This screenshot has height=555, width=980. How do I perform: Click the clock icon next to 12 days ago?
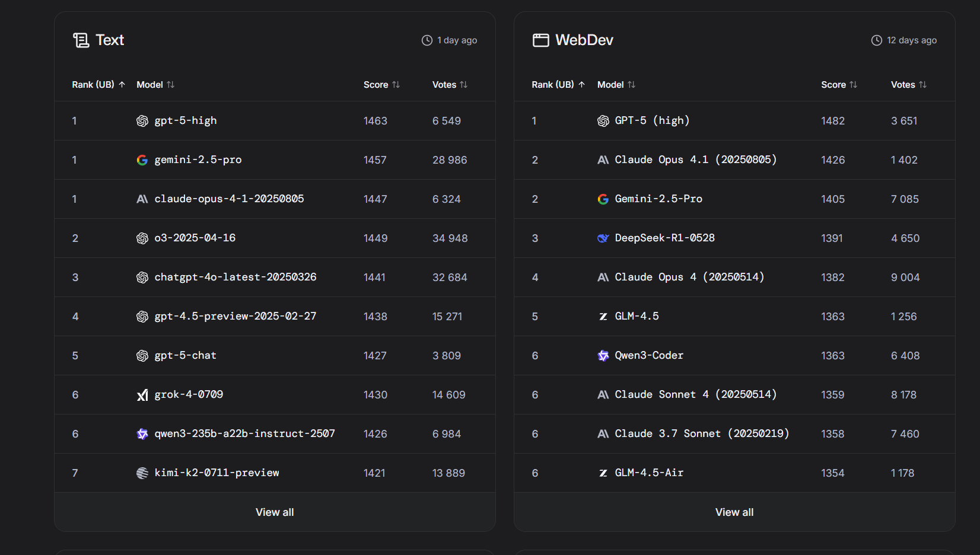click(x=876, y=40)
